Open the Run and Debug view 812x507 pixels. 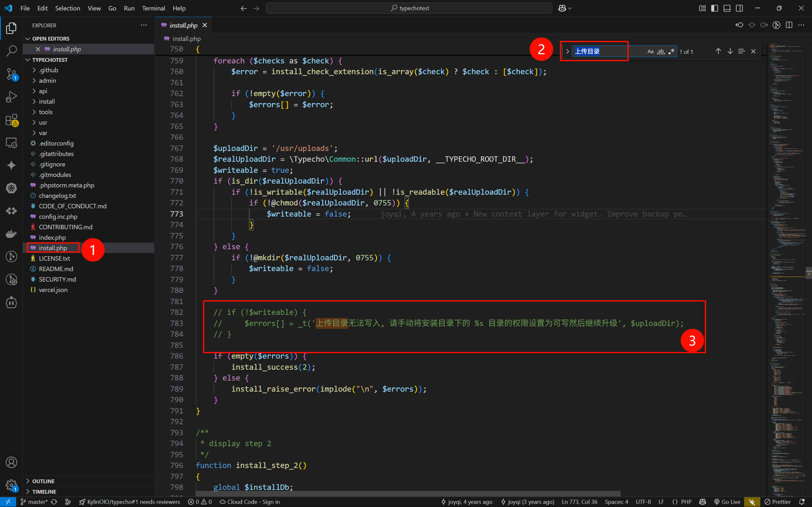click(x=11, y=97)
